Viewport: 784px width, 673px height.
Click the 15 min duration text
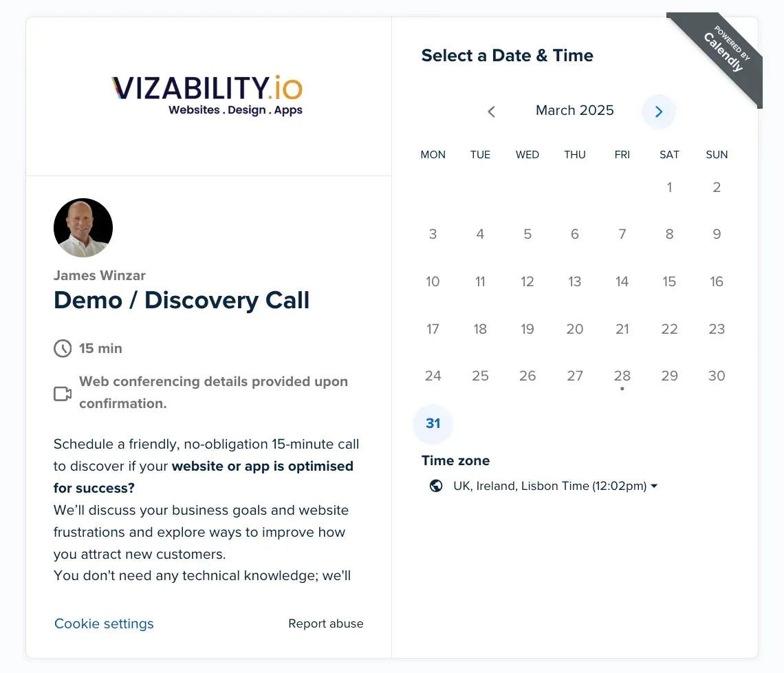coord(100,348)
